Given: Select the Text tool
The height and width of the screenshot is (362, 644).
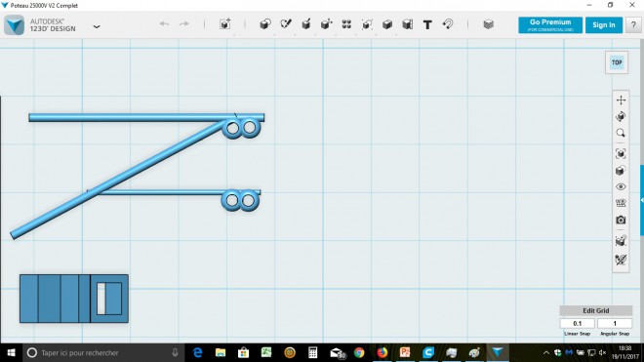Looking at the screenshot, I should (427, 24).
